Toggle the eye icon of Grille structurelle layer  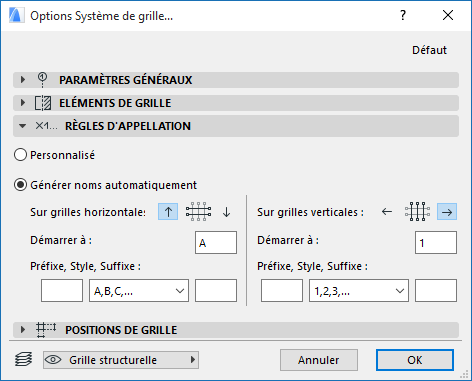[53, 360]
